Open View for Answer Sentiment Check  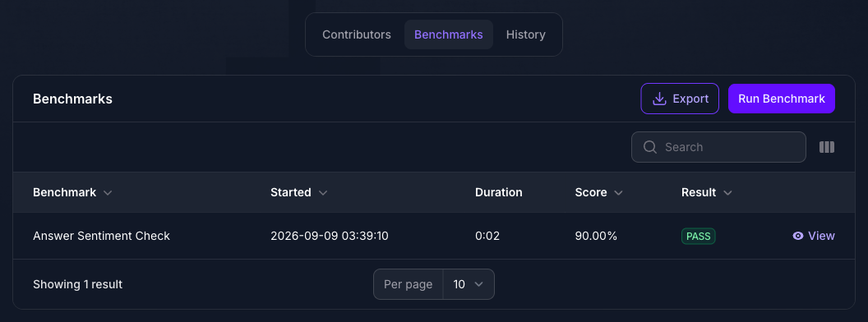(813, 236)
